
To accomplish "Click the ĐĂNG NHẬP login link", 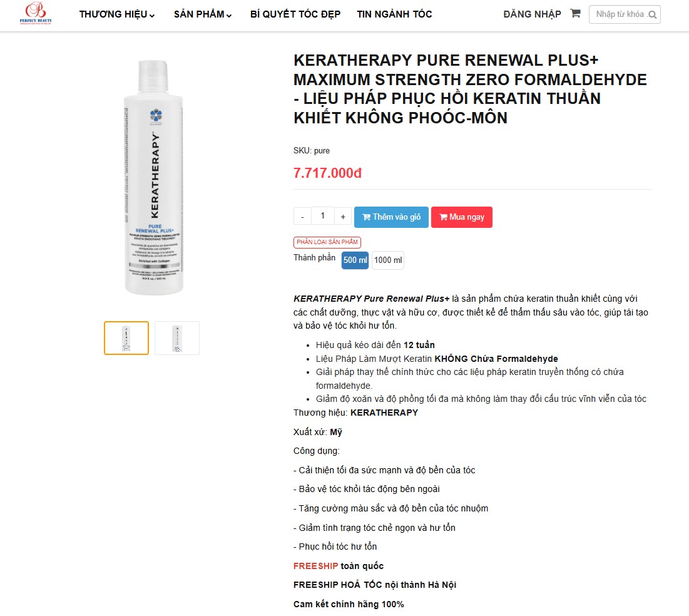I will coord(532,14).
